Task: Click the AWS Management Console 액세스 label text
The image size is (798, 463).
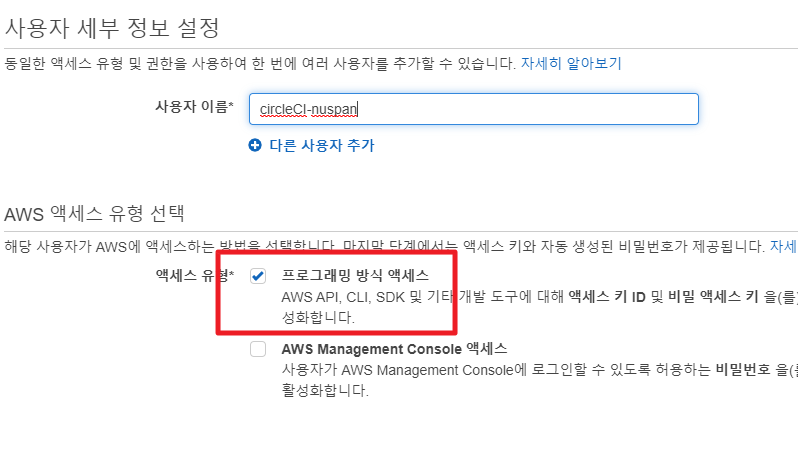Action: [394, 349]
